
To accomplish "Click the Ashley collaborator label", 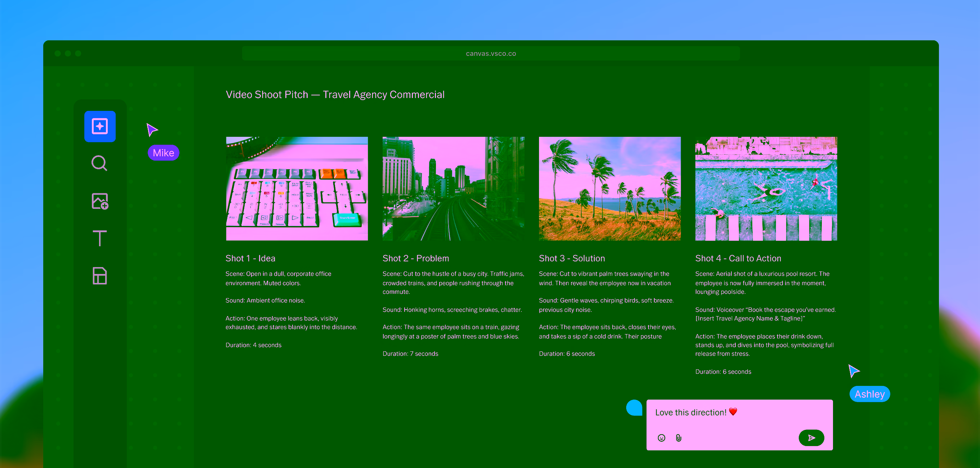I will [869, 394].
